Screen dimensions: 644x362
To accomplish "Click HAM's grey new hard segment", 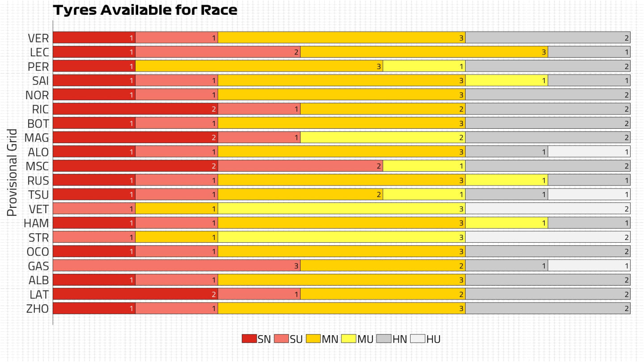I will click(589, 223).
